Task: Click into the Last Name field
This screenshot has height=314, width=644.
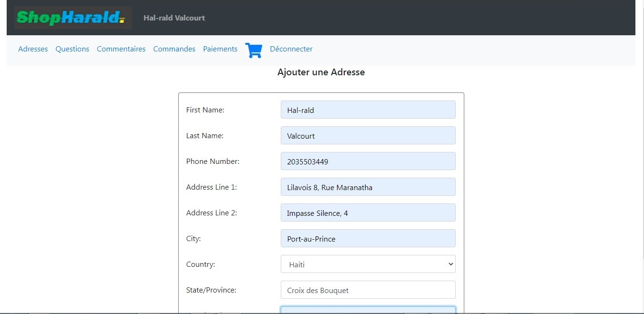Action: click(368, 136)
